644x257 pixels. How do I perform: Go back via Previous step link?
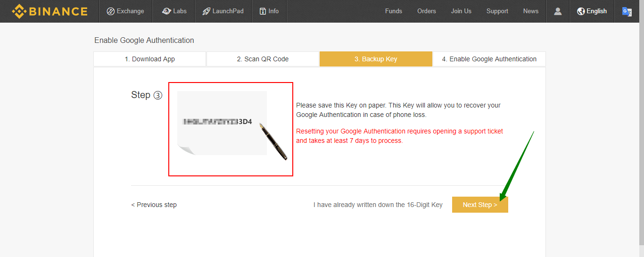(x=154, y=205)
